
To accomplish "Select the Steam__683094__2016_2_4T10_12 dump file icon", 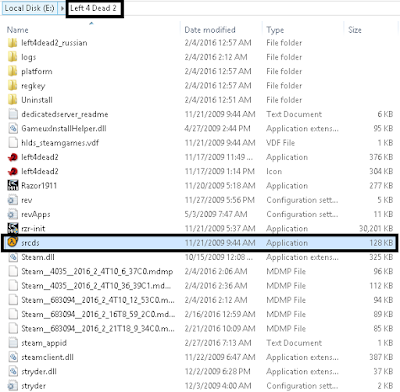I will [x=13, y=300].
